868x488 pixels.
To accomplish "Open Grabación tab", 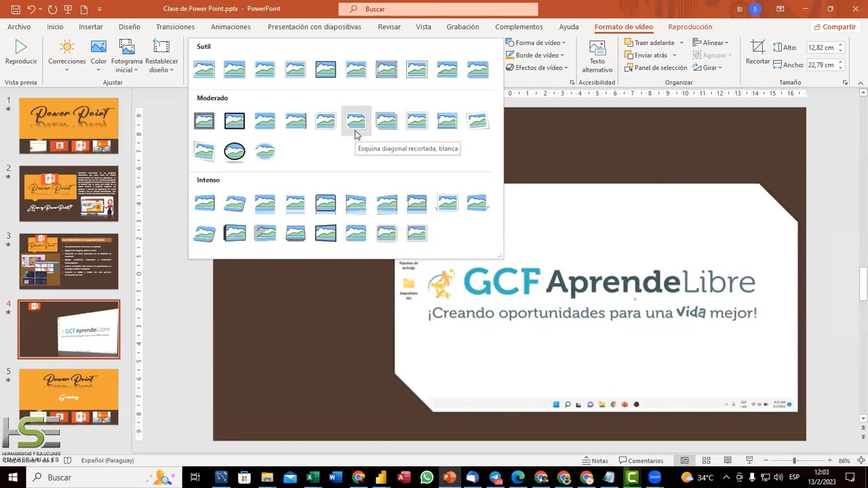I will coord(462,26).
